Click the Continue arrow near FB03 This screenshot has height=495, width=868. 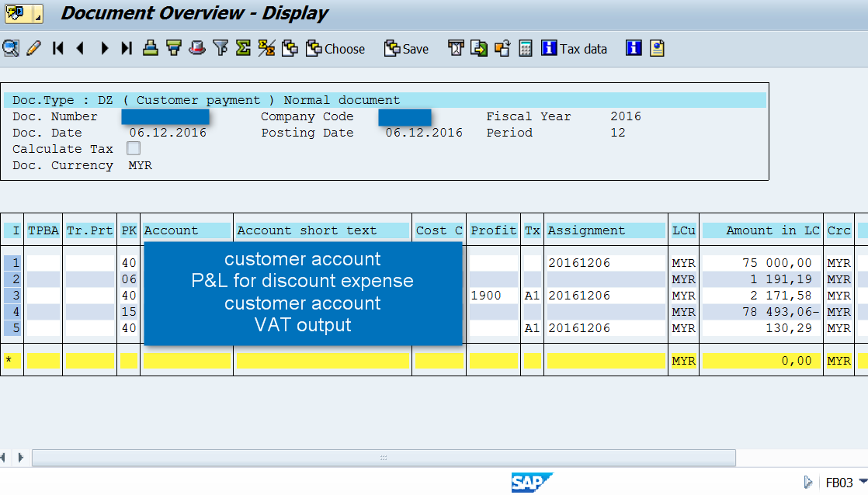click(808, 482)
